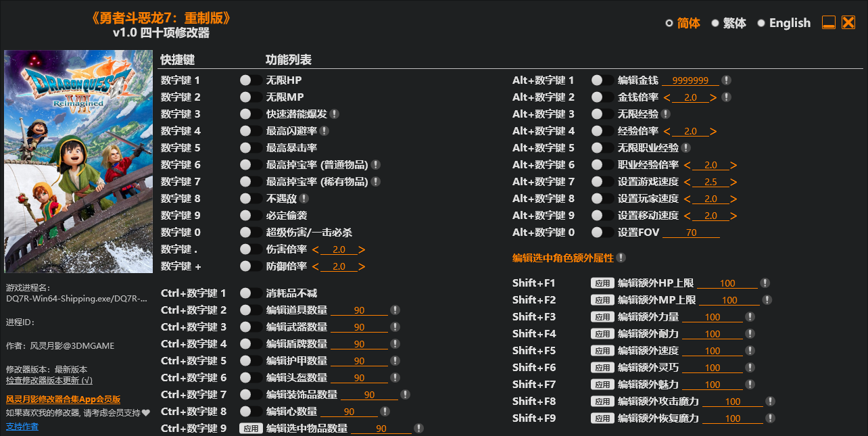The image size is (868, 436).
Task: Open 支持作者 link
Action: coord(22,427)
